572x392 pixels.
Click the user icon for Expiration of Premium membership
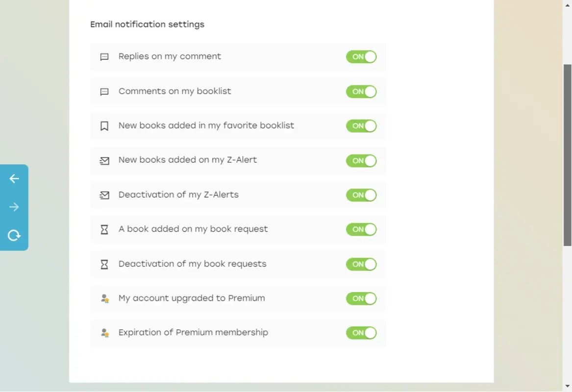104,333
